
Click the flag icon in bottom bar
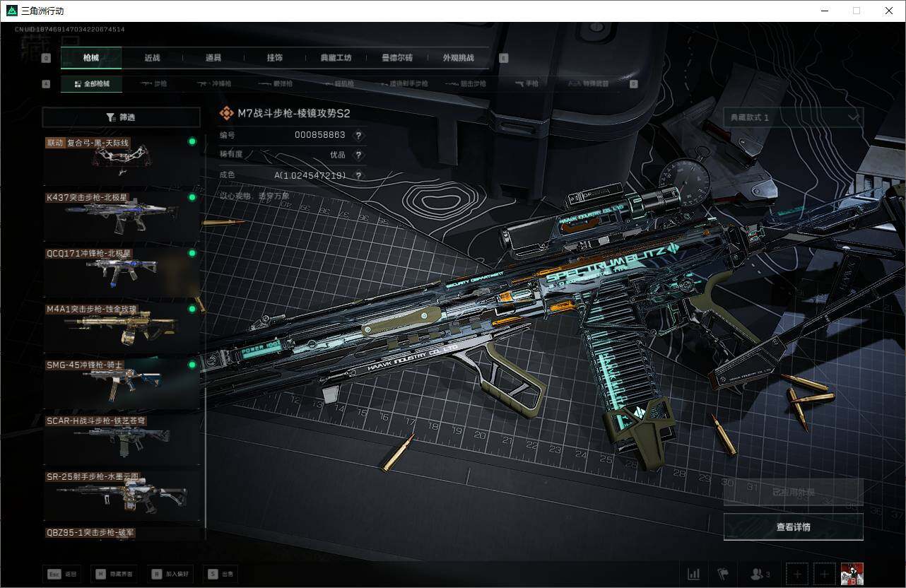point(723,574)
